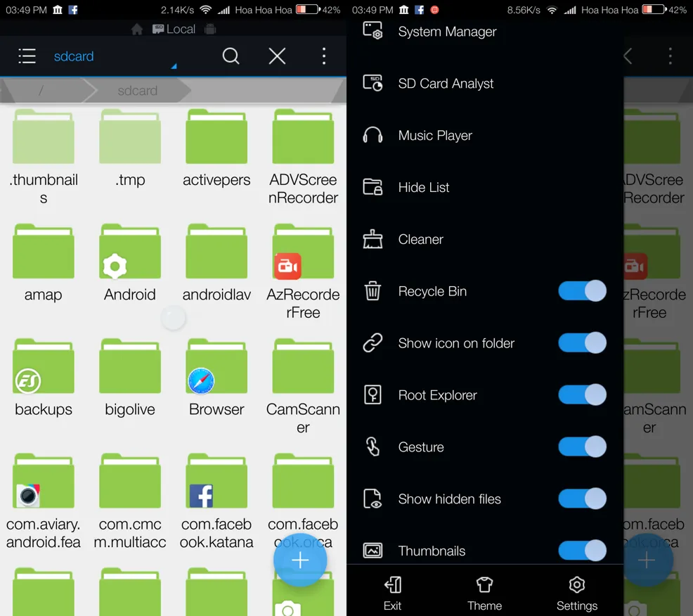Screen dimensions: 693x616
Task: Tap the blue plus floating button
Action: click(x=300, y=560)
